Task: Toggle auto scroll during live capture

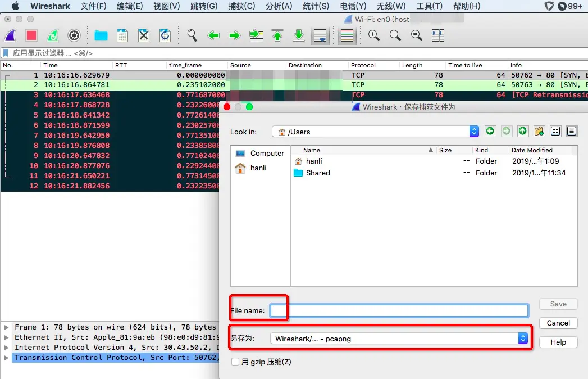Action: (x=320, y=35)
